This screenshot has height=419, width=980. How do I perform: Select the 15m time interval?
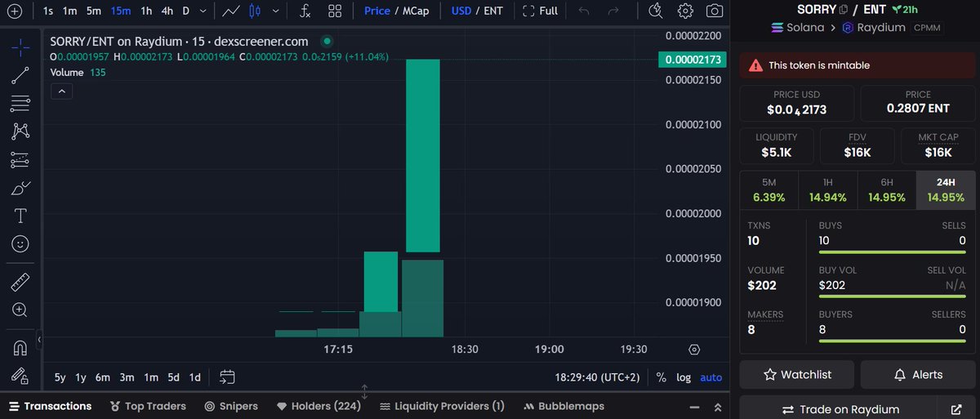121,11
